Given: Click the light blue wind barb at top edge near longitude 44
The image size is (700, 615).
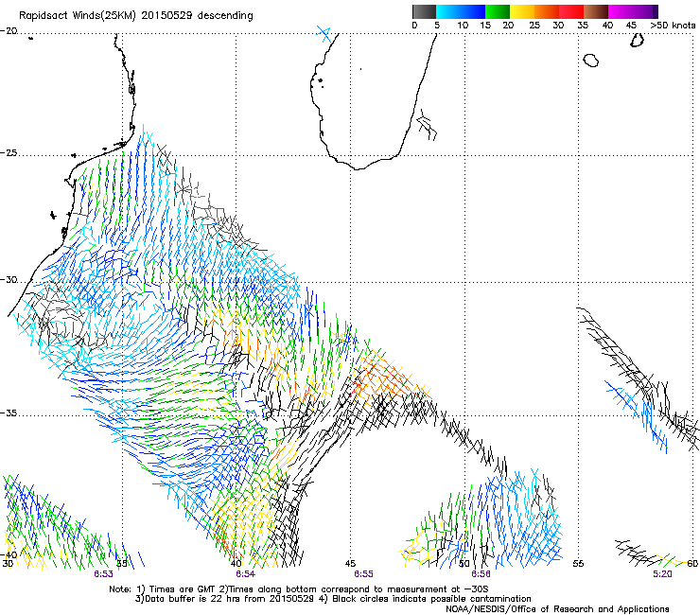Looking at the screenshot, I should pyautogui.click(x=324, y=34).
